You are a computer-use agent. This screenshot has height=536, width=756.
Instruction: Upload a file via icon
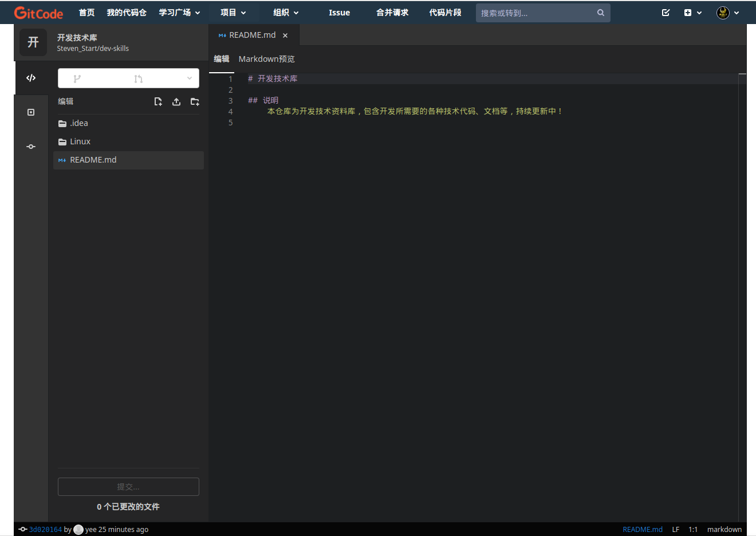coord(176,101)
